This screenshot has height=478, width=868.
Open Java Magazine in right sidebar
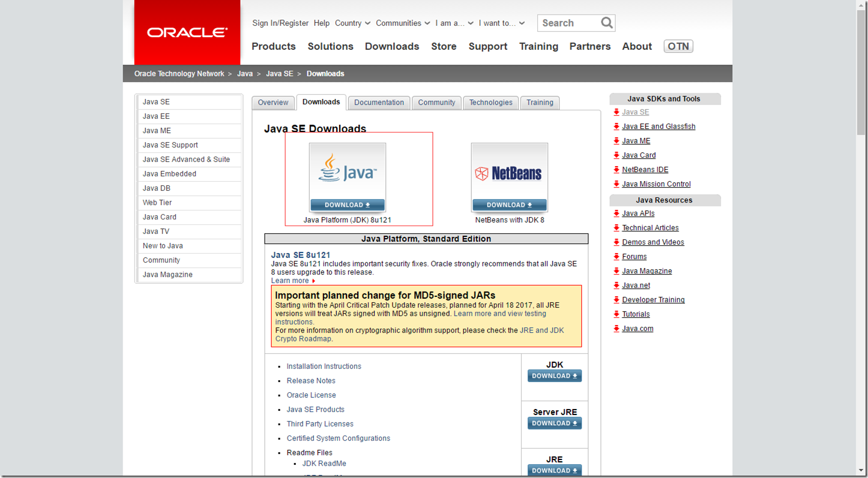tap(647, 271)
